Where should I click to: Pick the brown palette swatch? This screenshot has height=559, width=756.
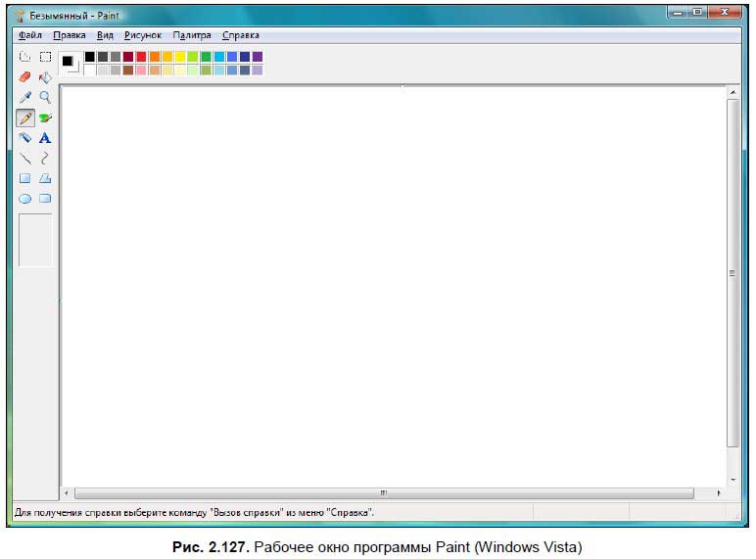point(128,70)
